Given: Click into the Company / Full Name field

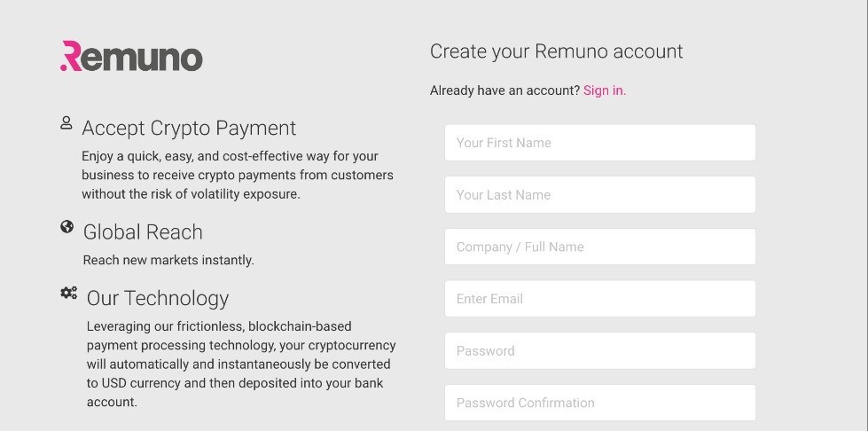Looking at the screenshot, I should [599, 247].
